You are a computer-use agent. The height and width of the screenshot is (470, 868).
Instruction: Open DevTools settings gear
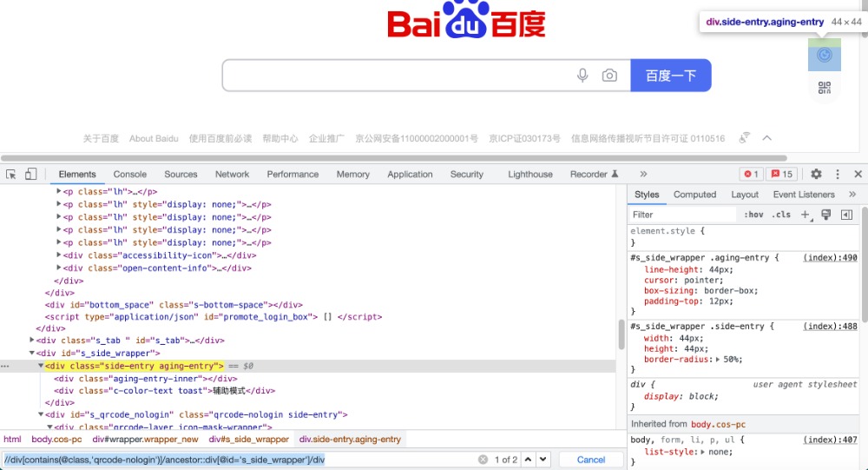pyautogui.click(x=816, y=174)
